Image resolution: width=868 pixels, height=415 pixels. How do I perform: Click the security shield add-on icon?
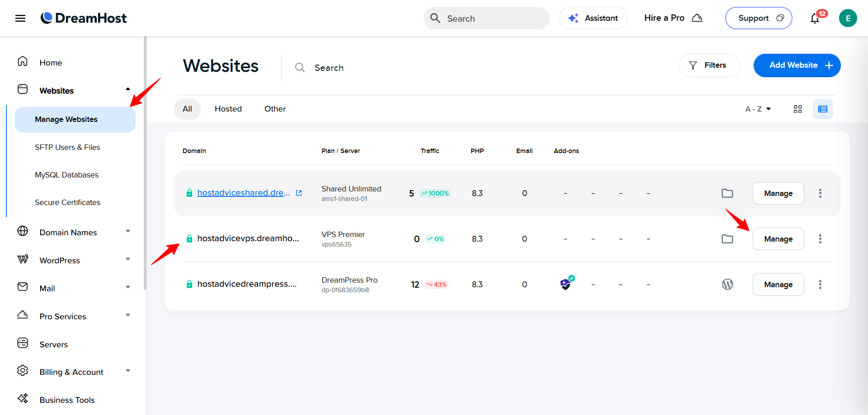pos(566,283)
